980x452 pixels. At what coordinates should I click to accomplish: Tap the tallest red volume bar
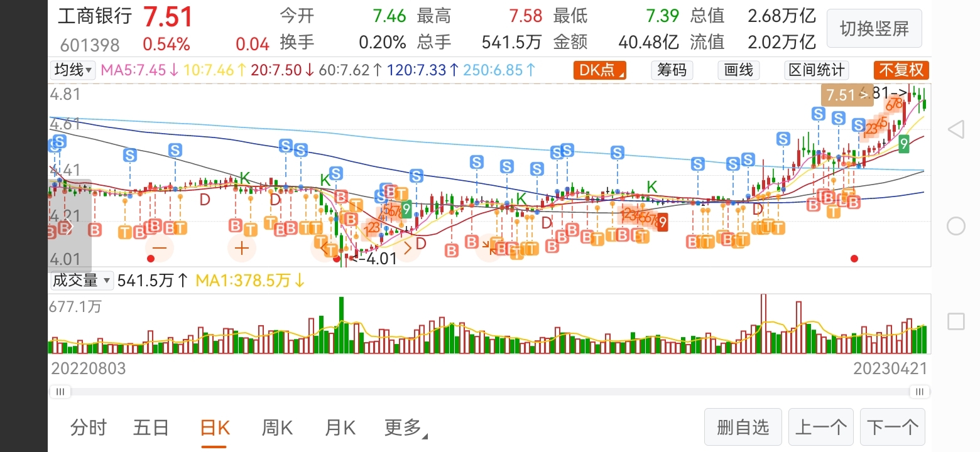point(763,324)
